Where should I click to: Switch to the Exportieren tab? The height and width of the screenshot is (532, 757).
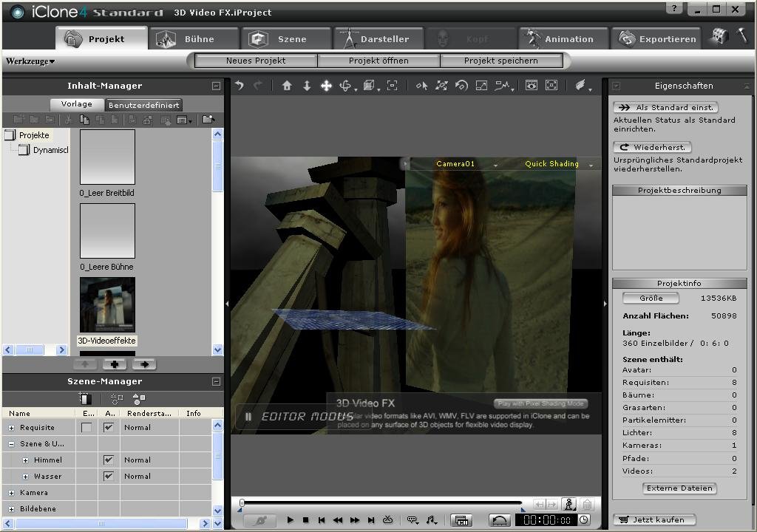[657, 38]
